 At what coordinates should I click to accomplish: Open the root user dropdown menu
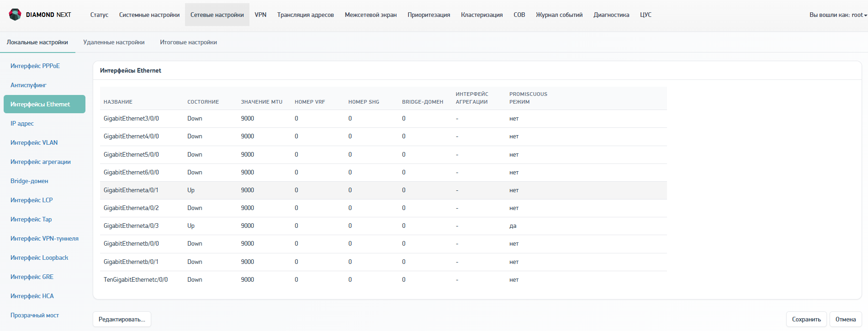click(838, 15)
